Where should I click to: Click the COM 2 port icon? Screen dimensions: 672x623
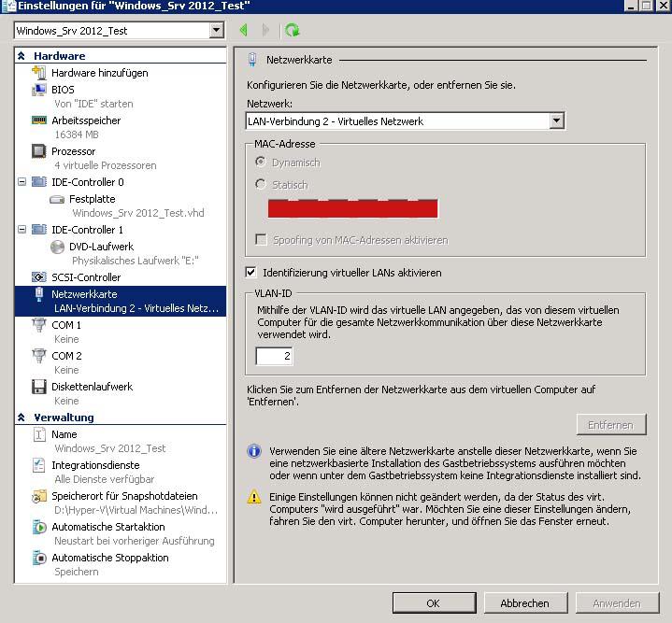pyautogui.click(x=39, y=356)
